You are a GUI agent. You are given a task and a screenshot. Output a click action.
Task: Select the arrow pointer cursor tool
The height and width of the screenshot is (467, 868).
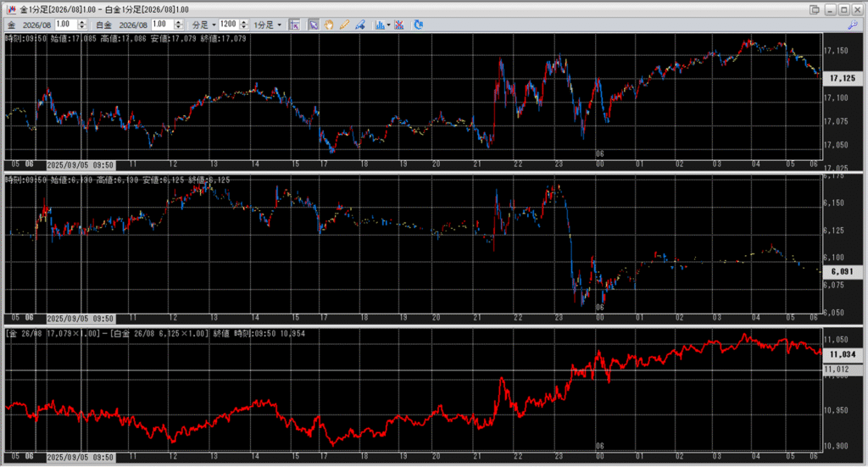(314, 25)
